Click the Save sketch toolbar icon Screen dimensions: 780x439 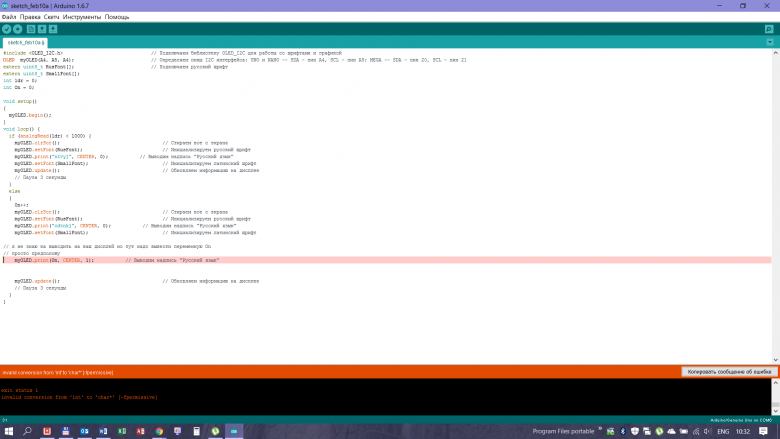pos(53,29)
